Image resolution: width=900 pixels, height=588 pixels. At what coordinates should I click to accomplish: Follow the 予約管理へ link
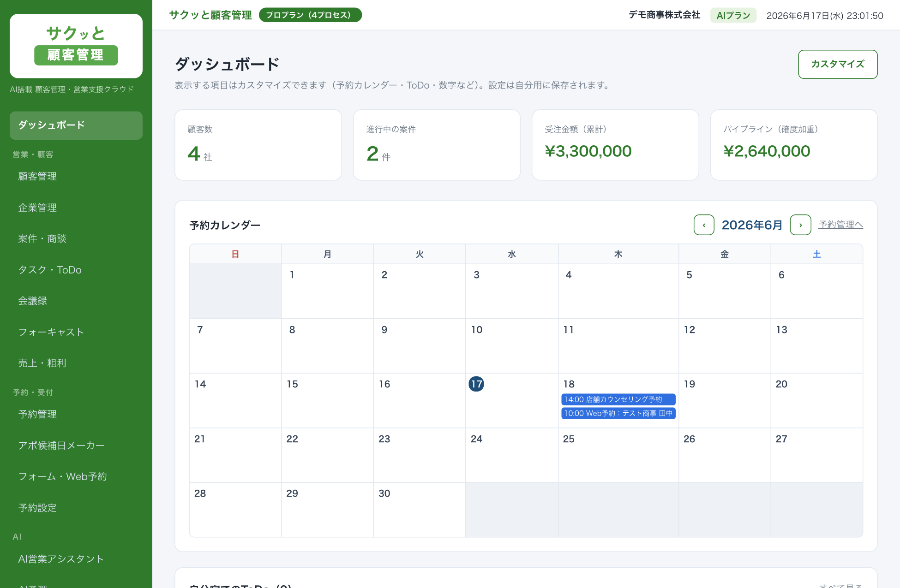[x=840, y=225]
